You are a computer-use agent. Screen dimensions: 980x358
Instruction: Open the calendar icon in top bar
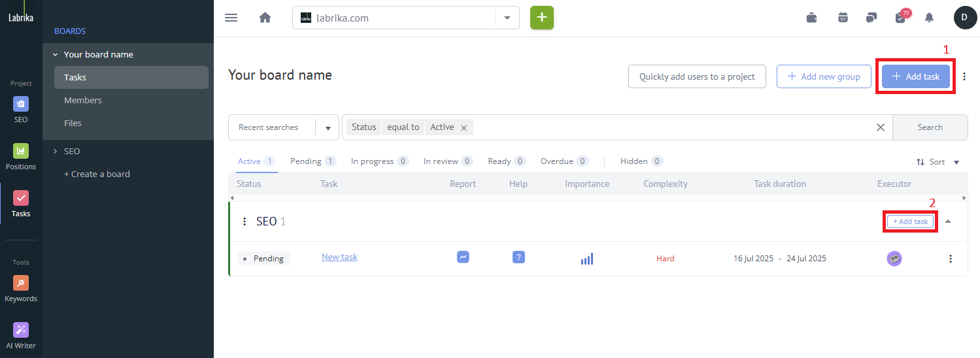pos(843,18)
